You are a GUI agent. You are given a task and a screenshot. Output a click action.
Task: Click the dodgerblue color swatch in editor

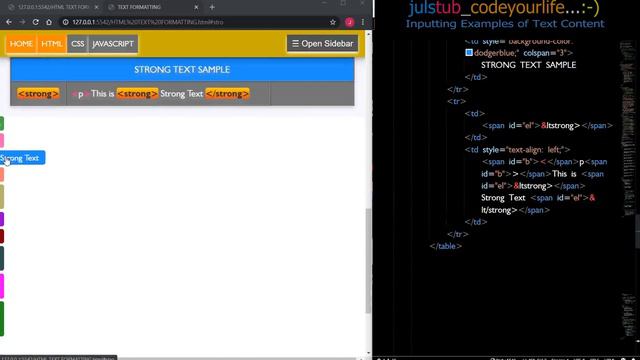469,53
